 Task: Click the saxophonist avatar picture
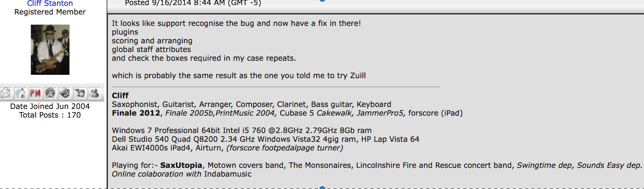coord(50,50)
